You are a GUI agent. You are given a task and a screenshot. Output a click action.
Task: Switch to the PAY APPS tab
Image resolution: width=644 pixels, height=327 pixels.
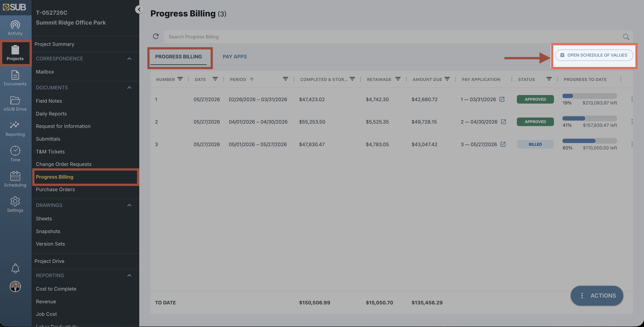(x=235, y=57)
